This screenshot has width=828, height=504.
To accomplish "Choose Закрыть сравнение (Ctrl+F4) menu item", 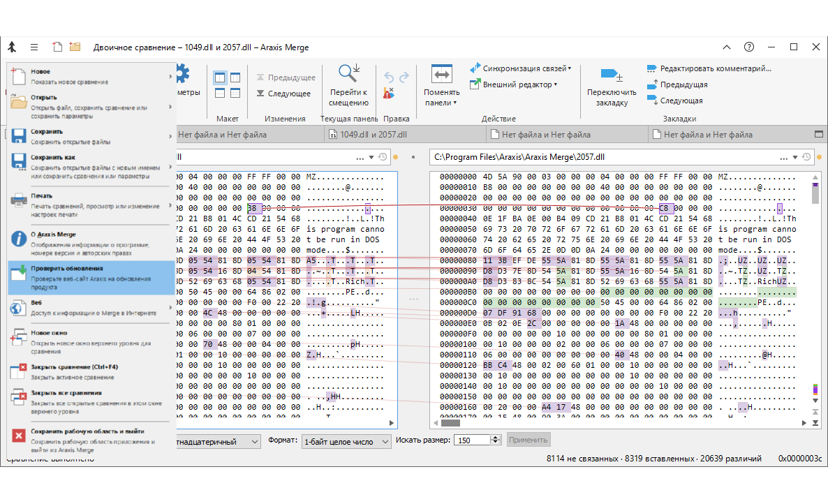I will tap(91, 371).
